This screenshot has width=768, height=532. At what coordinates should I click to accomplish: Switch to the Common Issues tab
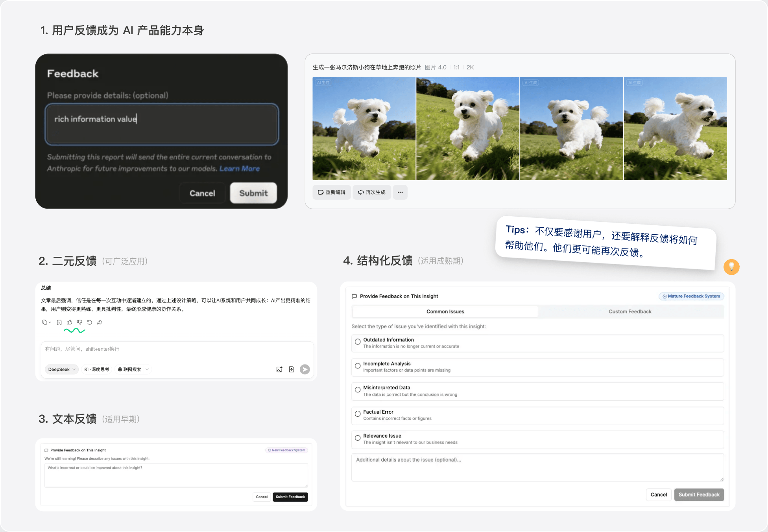[445, 312]
